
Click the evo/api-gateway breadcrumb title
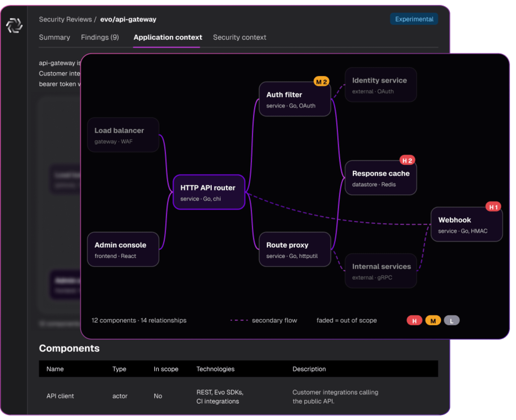coord(128,19)
